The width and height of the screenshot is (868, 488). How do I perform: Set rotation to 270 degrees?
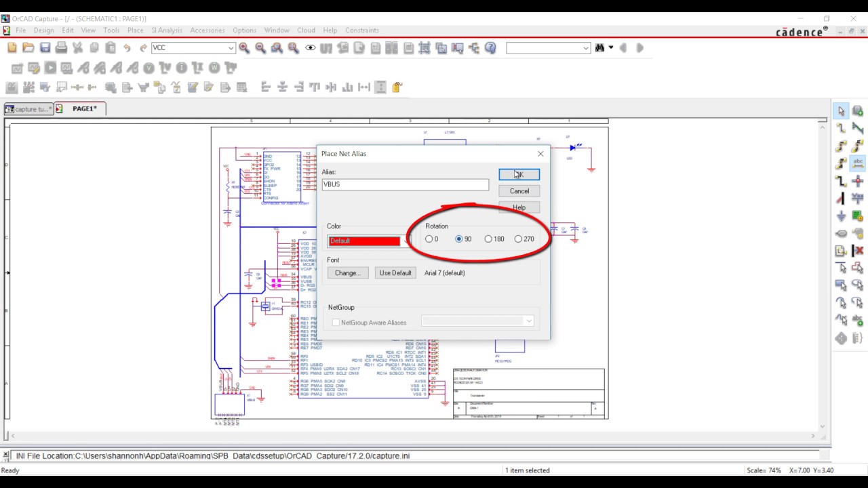524,239
